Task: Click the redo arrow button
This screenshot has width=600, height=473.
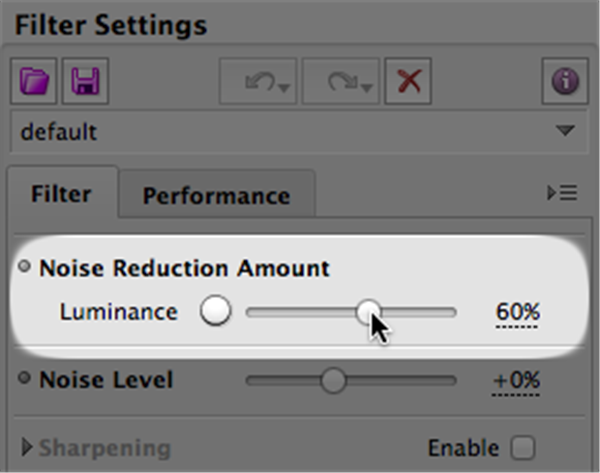Action: [x=341, y=81]
